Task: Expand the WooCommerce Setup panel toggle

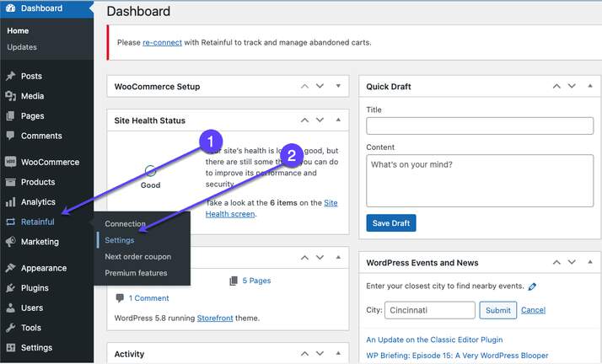Action: click(x=338, y=86)
